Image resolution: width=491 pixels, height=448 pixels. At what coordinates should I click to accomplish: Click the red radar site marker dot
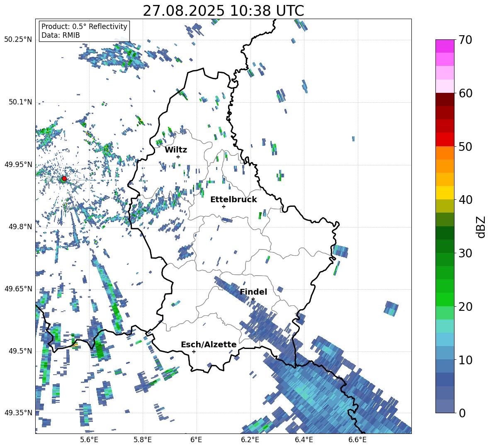(x=64, y=179)
